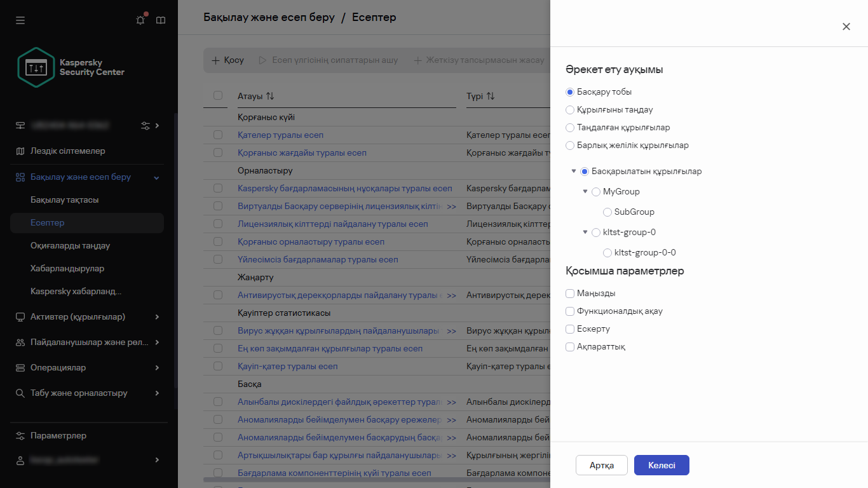Select the Барлық желілік құрылғылар option

[x=570, y=146]
